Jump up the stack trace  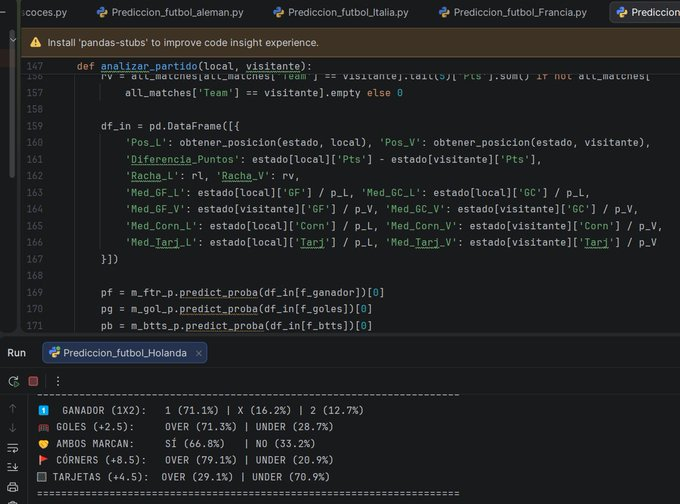tap(13, 409)
